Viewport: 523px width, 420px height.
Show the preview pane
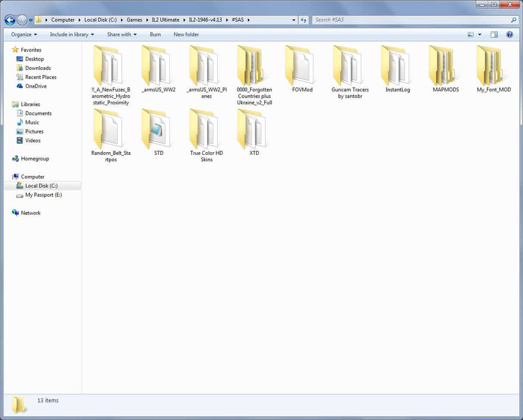pos(494,34)
